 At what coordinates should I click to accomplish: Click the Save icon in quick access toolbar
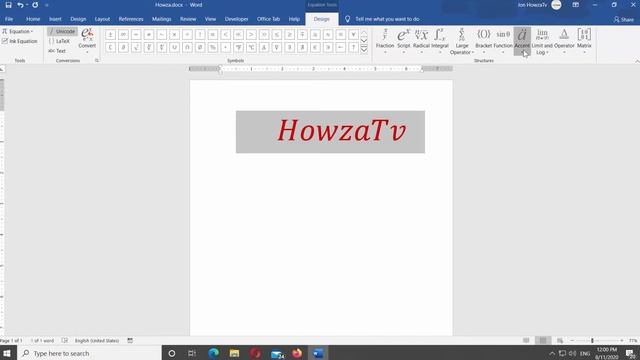[x=8, y=5]
